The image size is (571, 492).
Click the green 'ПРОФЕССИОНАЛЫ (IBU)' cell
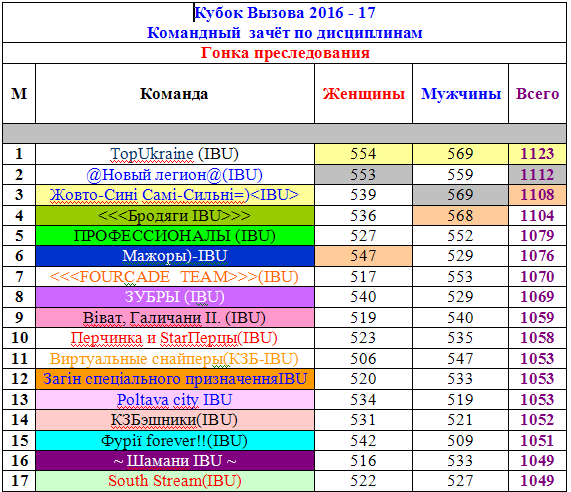(x=174, y=236)
